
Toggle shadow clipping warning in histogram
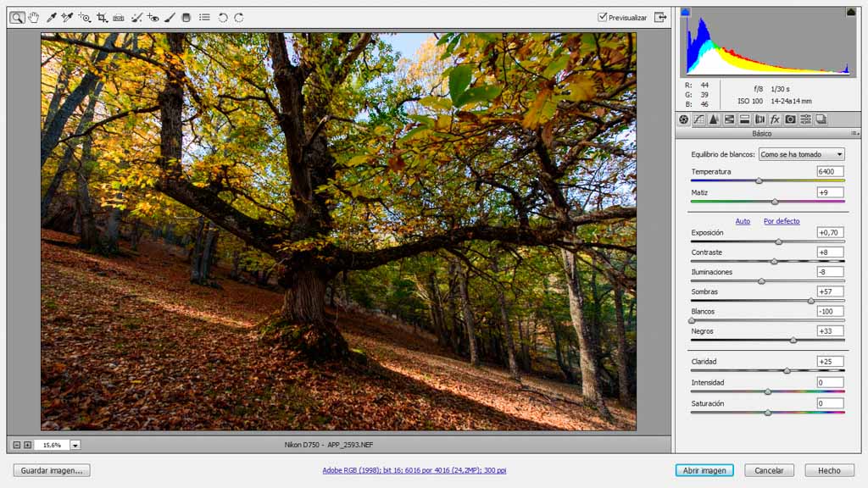(x=686, y=12)
